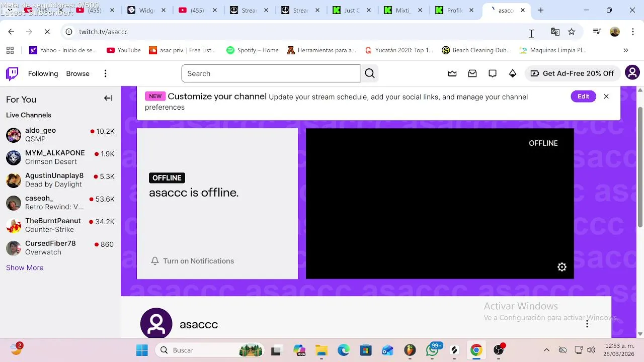This screenshot has width=644, height=362.
Task: Switch to the Just C browser tab
Action: point(351,10)
